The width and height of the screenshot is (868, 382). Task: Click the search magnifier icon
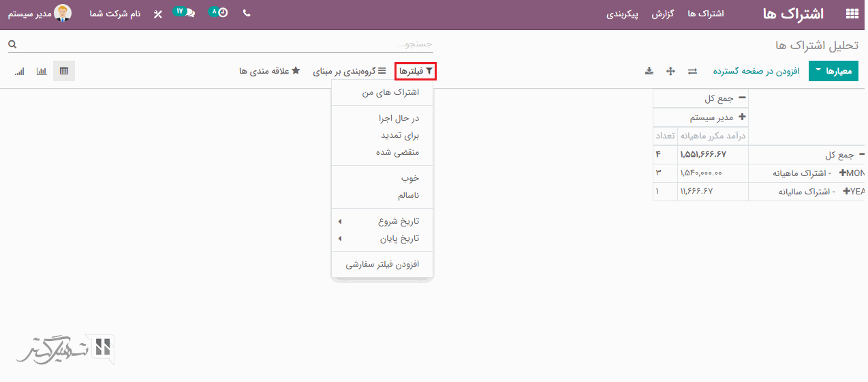click(x=12, y=44)
